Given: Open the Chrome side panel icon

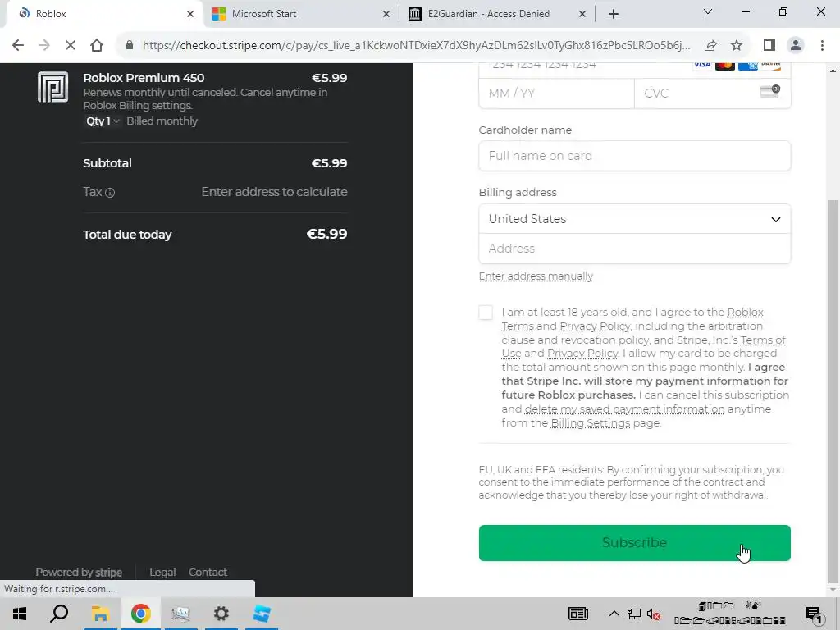Looking at the screenshot, I should [x=769, y=46].
